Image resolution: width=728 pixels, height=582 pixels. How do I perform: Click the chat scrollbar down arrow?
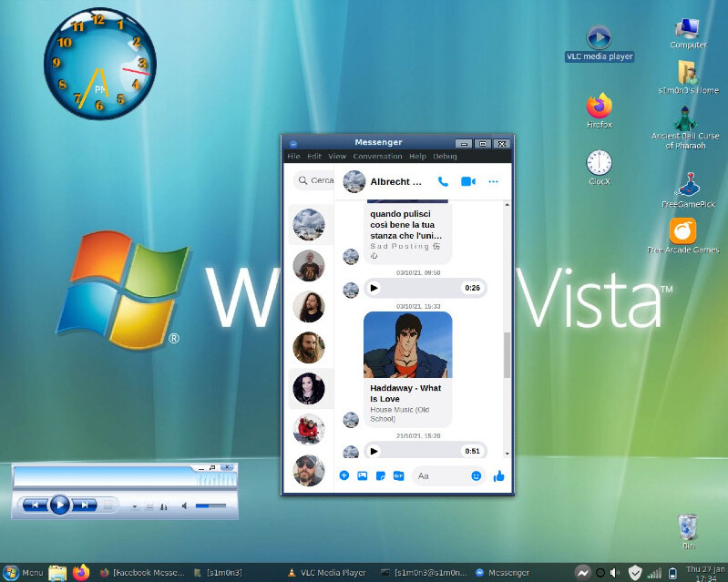(507, 454)
